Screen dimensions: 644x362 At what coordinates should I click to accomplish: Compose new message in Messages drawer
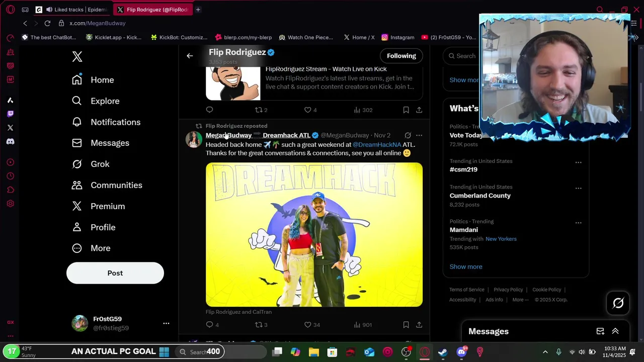600,331
